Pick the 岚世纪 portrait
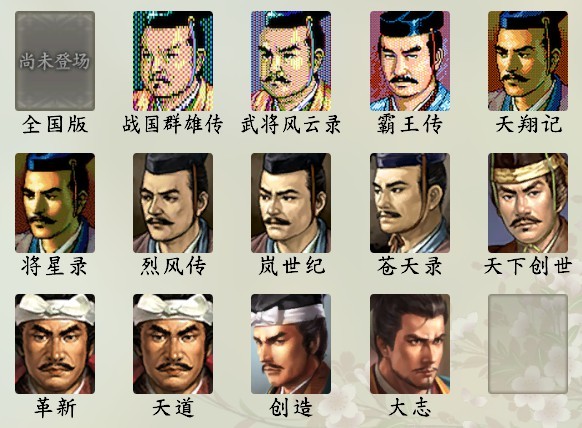The image size is (582, 428). click(291, 203)
